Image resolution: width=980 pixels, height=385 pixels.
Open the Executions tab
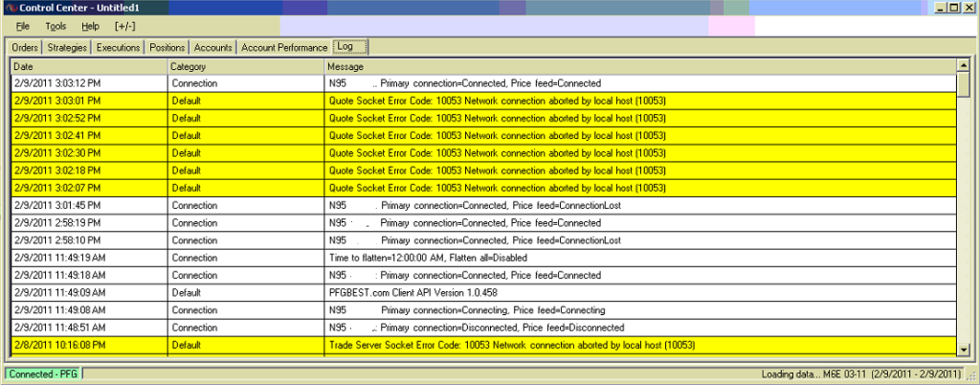pyautogui.click(x=119, y=47)
